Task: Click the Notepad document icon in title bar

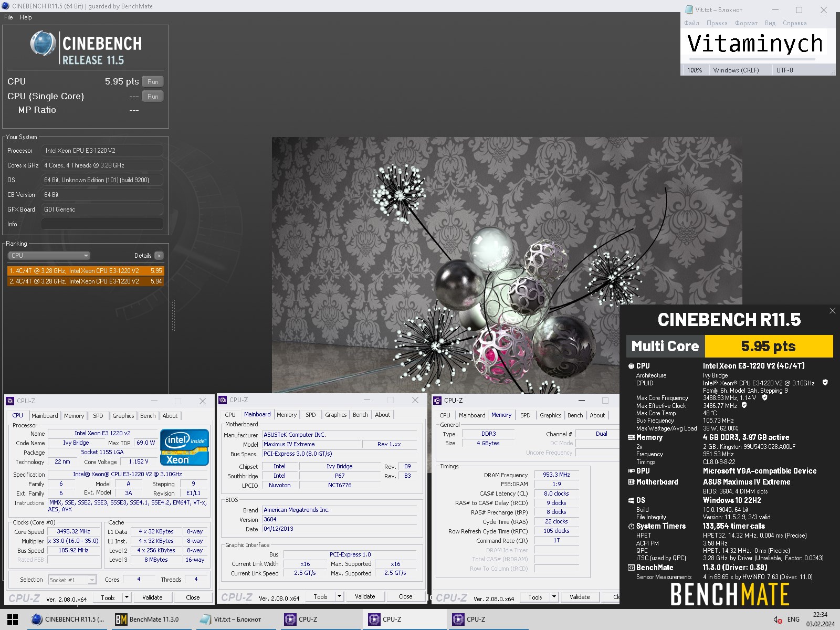Action: 689,9
